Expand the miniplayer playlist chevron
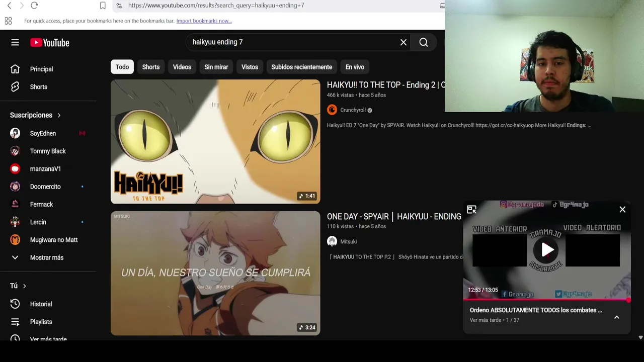Viewport: 644px width, 362px height. click(617, 317)
